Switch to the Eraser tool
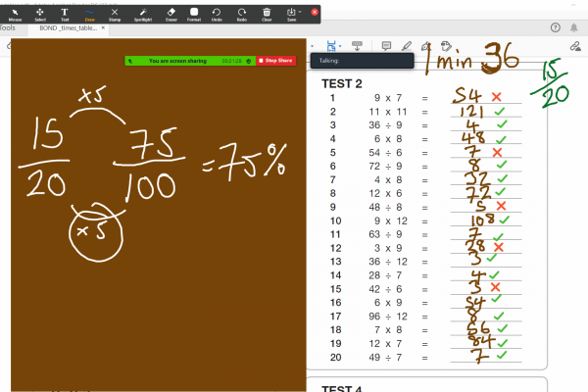Image resolution: width=588 pixels, height=392 pixels. (x=169, y=13)
